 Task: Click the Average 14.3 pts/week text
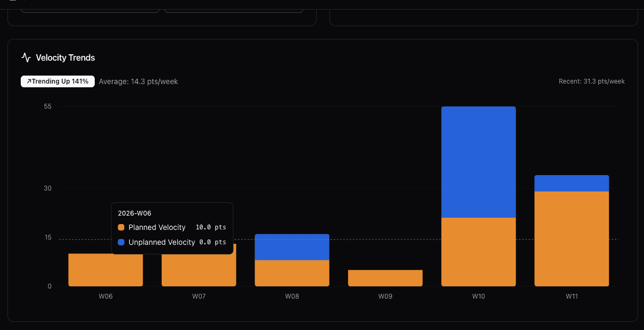[138, 81]
